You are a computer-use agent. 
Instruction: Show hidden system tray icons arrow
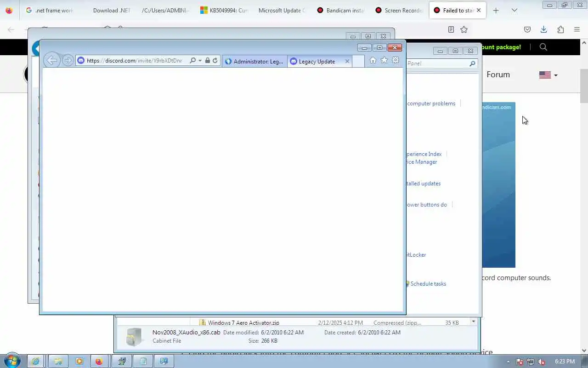[508, 362]
